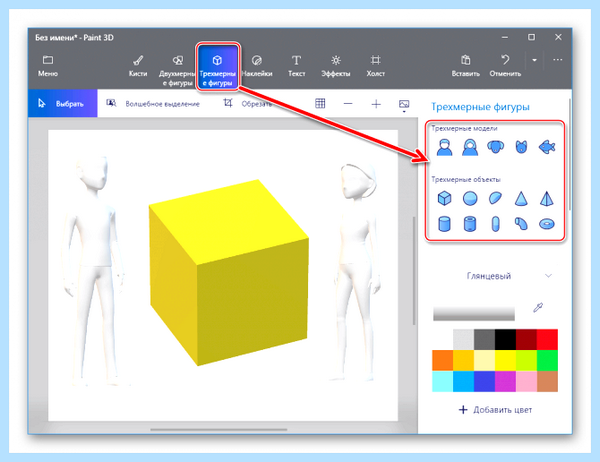Open the Эффекты tab

pos(336,65)
